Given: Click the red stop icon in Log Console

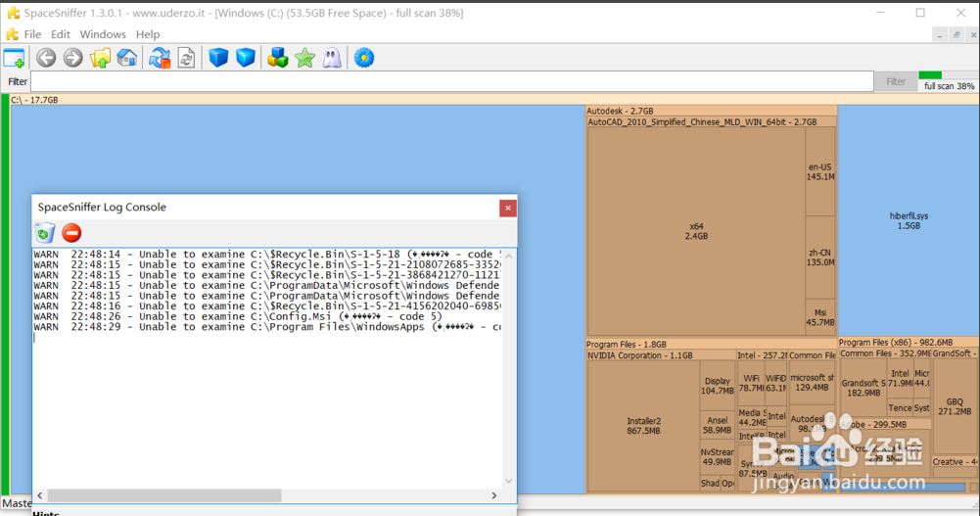Looking at the screenshot, I should [x=71, y=233].
